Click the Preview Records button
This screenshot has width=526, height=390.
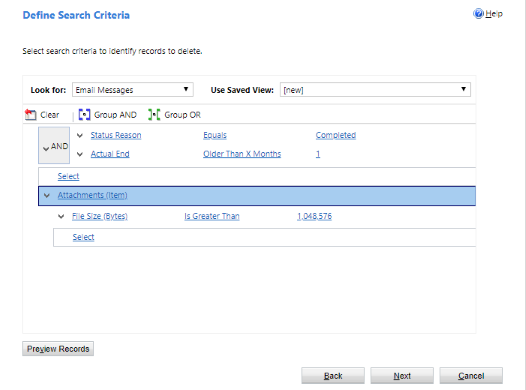coord(58,349)
